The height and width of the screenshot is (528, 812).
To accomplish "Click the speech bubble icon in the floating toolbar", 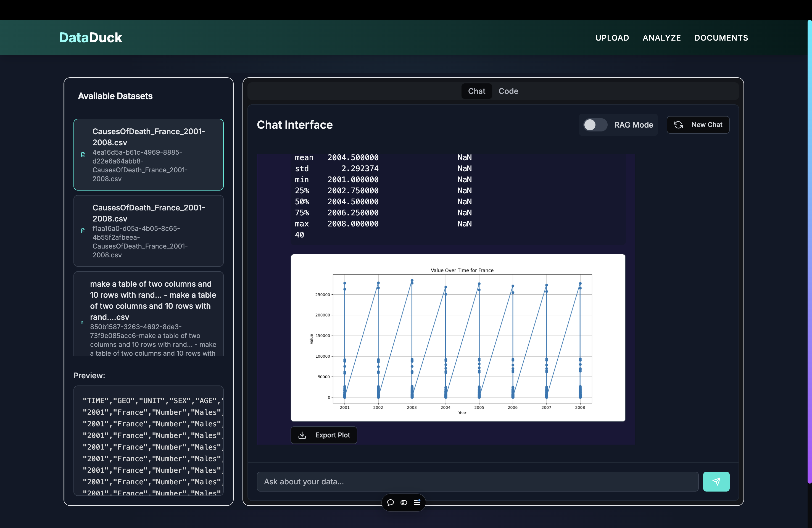I will [x=391, y=502].
